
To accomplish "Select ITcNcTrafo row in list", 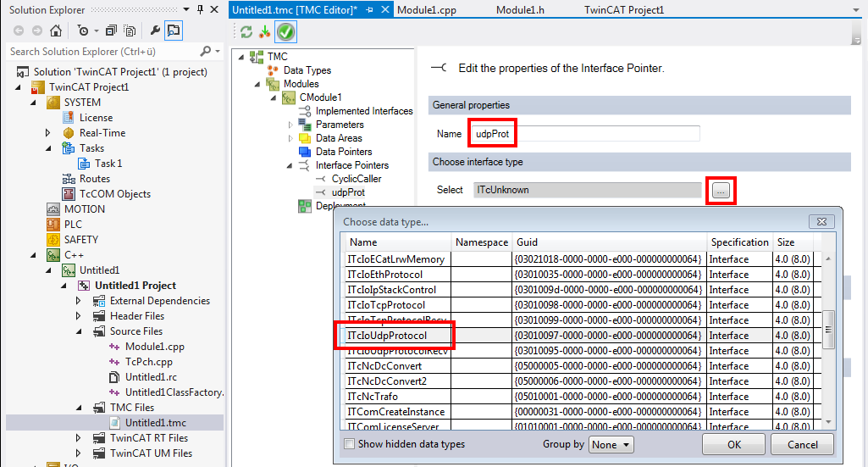I will click(579, 396).
